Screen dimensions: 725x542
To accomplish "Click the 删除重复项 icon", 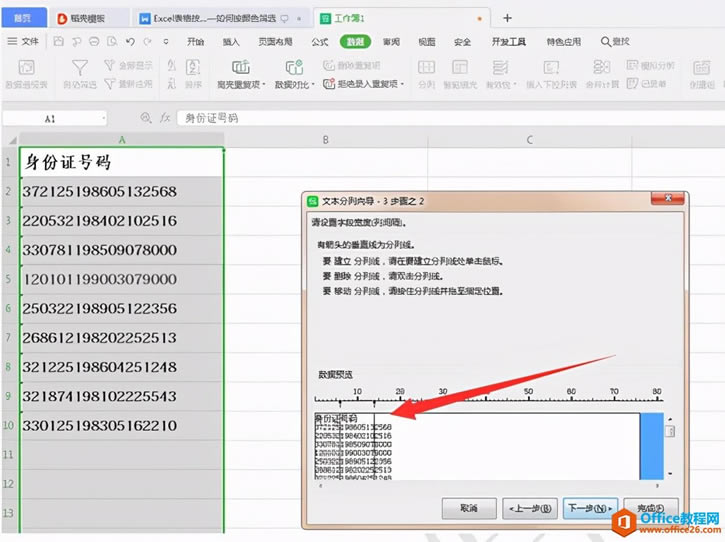I will tap(328, 65).
